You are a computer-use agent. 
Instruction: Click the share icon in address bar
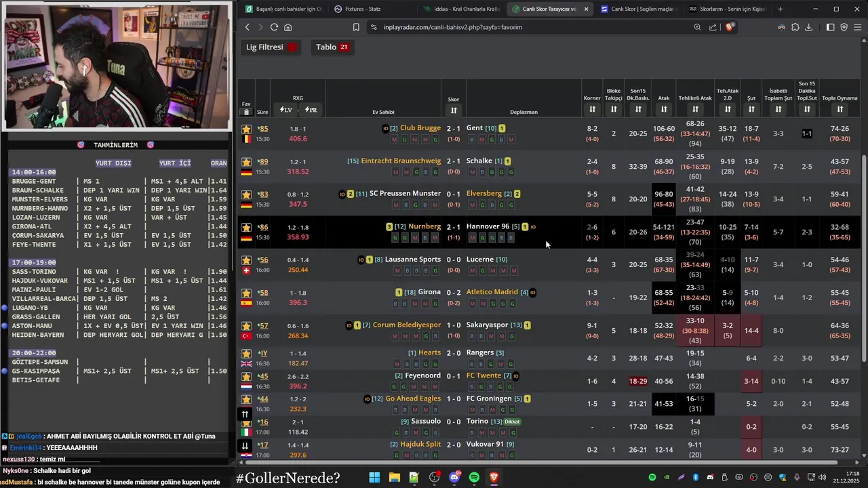tap(713, 27)
